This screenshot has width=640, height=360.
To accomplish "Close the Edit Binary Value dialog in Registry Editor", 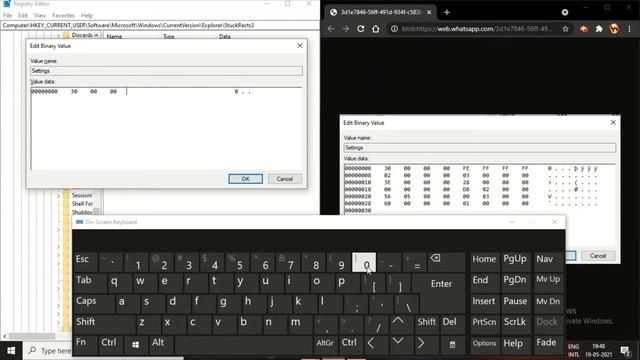I will pyautogui.click(x=300, y=46).
